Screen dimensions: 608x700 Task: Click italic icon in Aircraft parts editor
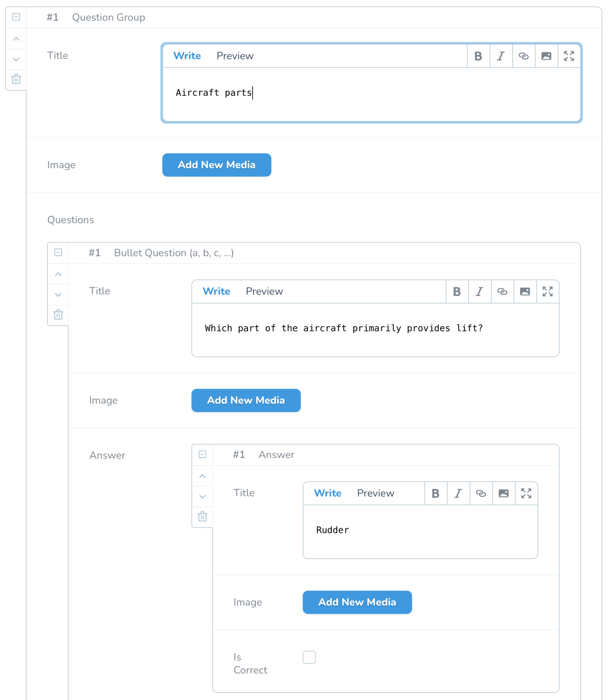click(501, 56)
